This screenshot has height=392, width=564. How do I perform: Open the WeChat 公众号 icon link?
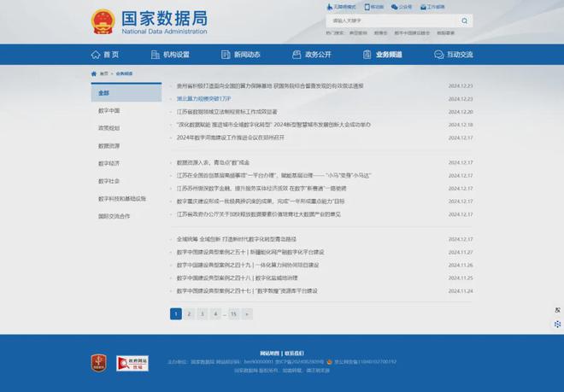[x=394, y=7]
